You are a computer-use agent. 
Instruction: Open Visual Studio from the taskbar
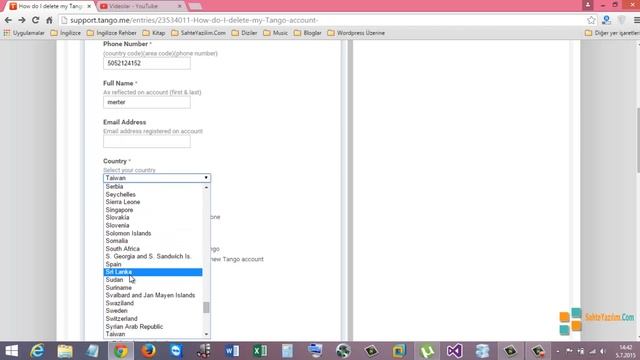pos(454,351)
